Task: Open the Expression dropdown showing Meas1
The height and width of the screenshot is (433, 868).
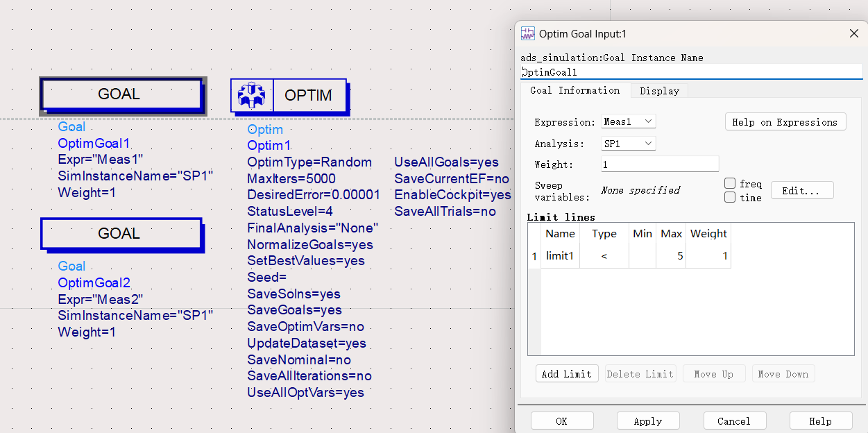Action: [629, 121]
